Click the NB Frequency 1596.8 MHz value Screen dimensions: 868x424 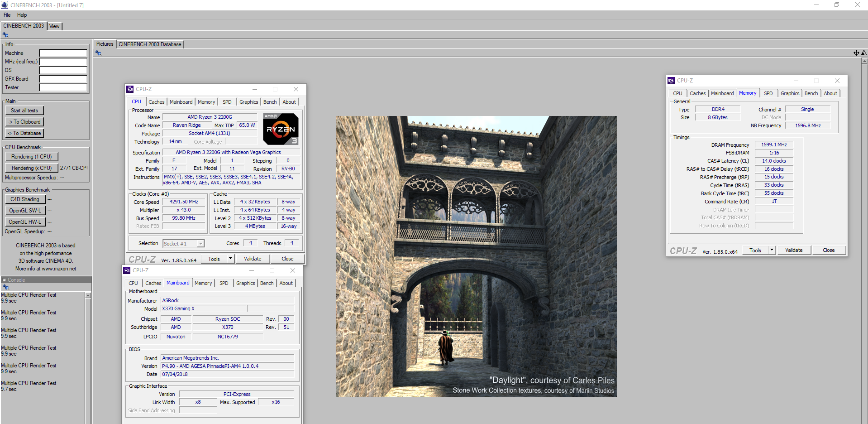808,126
